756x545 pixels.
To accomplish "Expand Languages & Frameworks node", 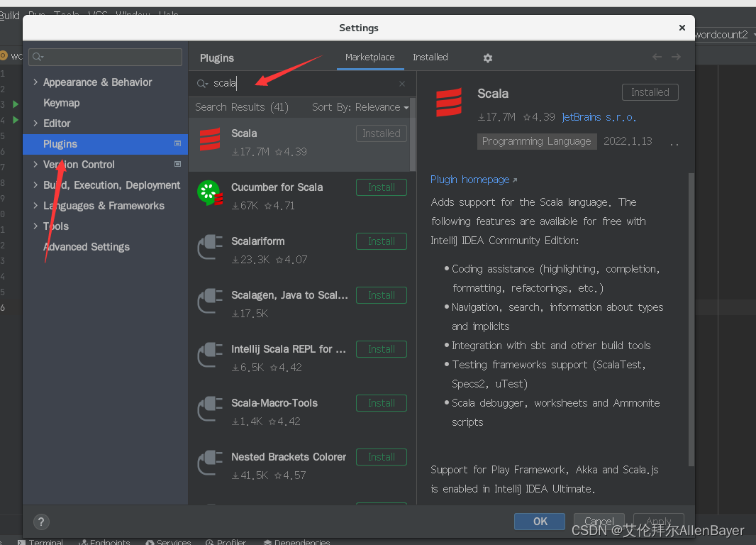I will [x=35, y=206].
